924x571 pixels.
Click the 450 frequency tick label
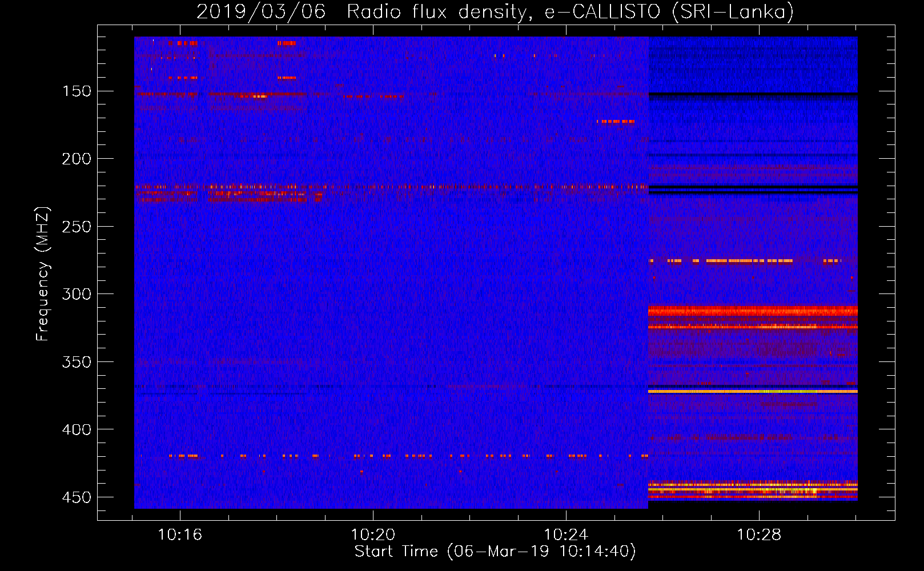coord(77,497)
